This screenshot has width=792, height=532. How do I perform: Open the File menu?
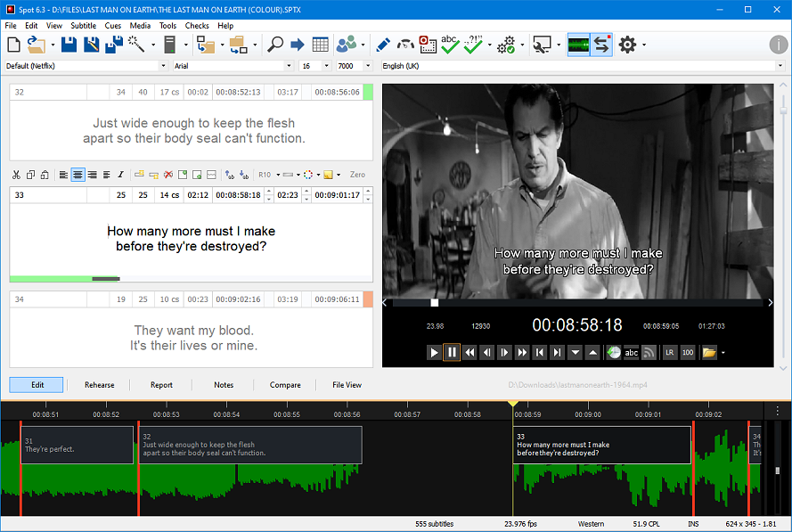click(11, 25)
